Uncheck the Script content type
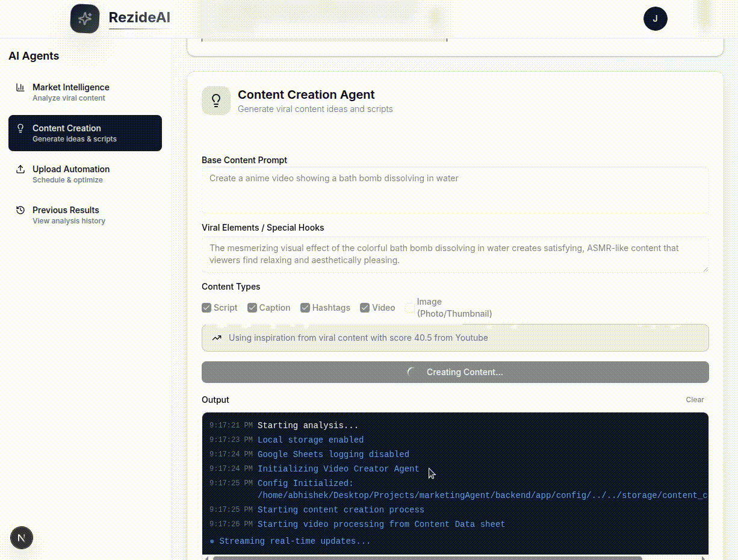The image size is (738, 560). click(x=206, y=307)
